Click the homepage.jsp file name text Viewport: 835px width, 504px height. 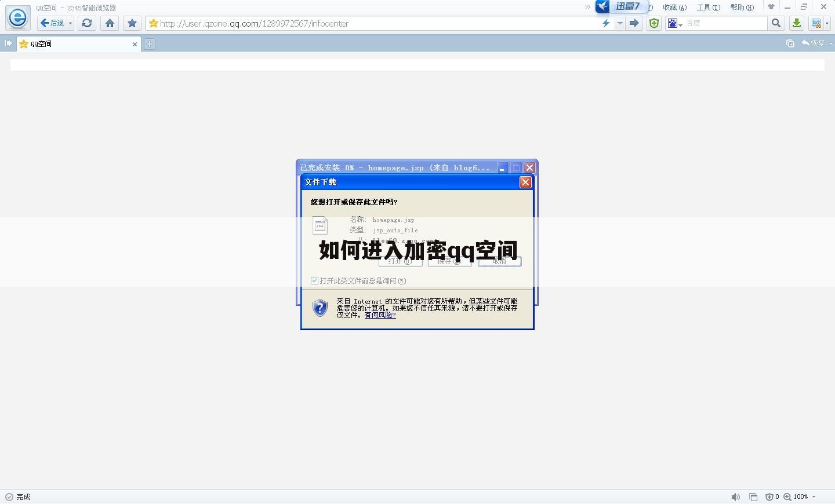click(x=393, y=220)
